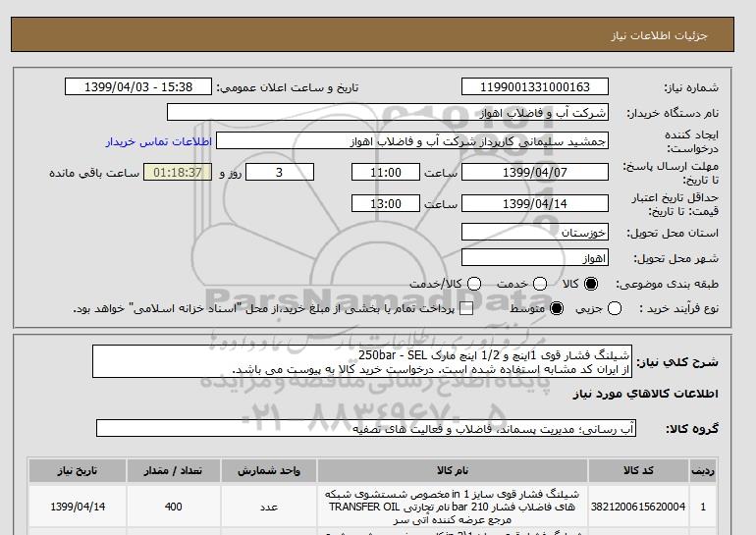
Task: Select the خدمت radio button
Action: [x=540, y=284]
